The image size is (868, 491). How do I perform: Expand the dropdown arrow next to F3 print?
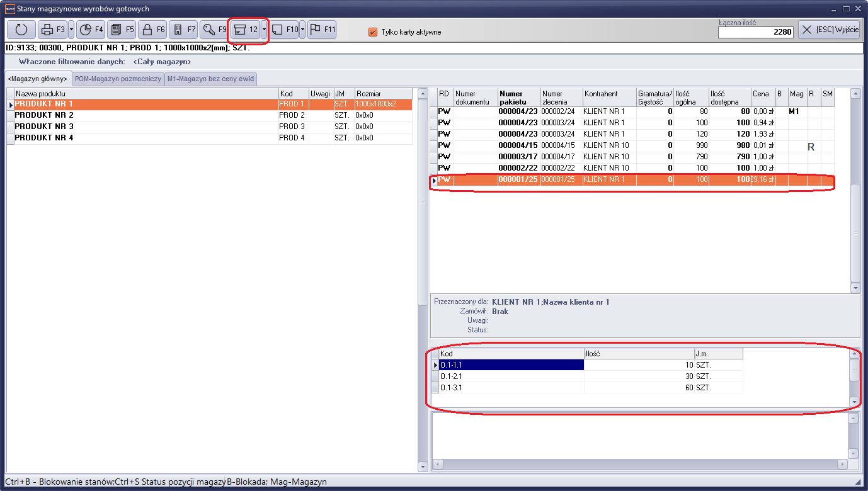(x=71, y=30)
